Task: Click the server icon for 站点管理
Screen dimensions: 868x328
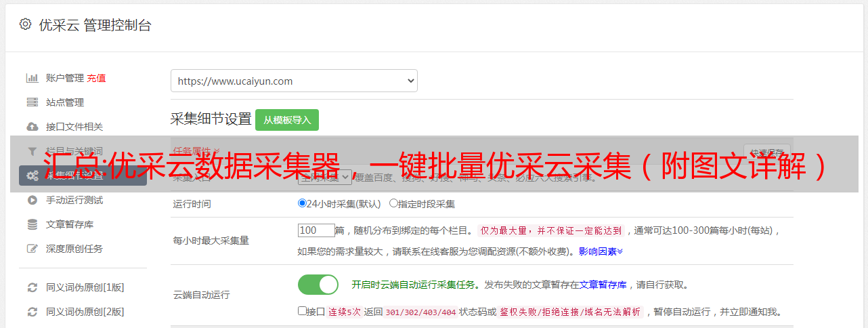Action: pos(32,102)
